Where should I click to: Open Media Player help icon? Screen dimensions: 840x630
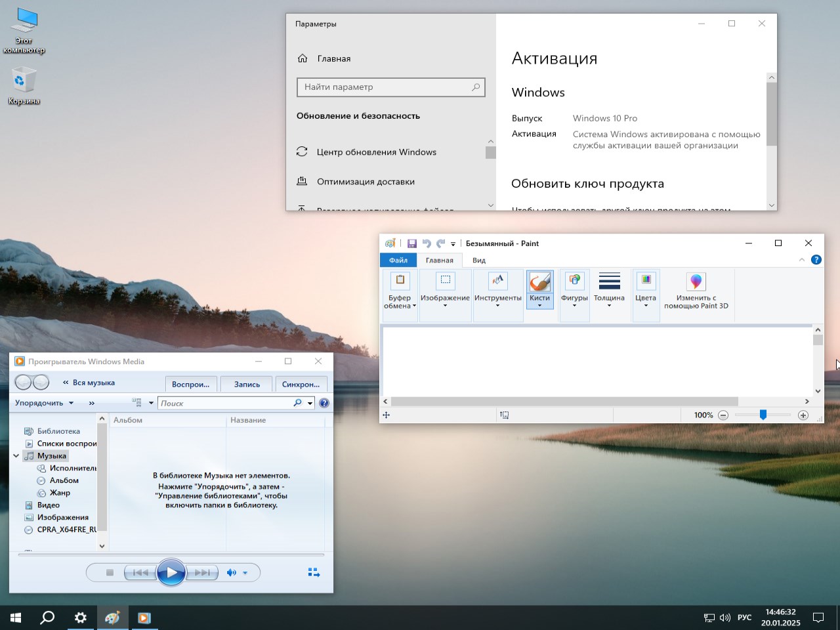(x=324, y=403)
